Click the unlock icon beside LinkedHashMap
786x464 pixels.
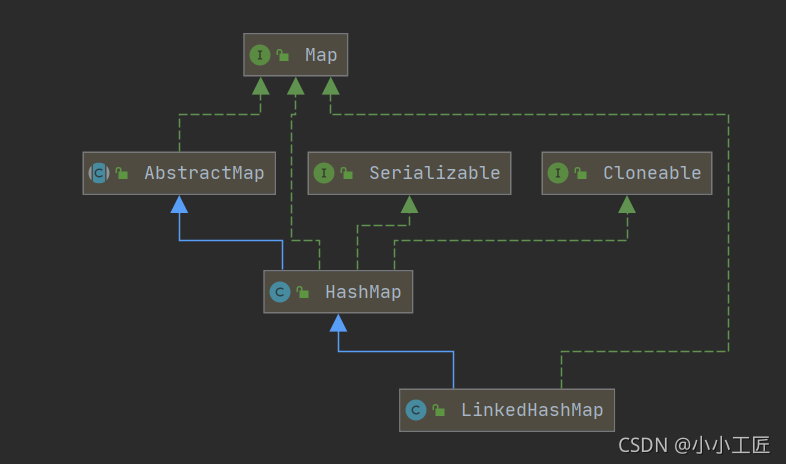click(x=438, y=411)
